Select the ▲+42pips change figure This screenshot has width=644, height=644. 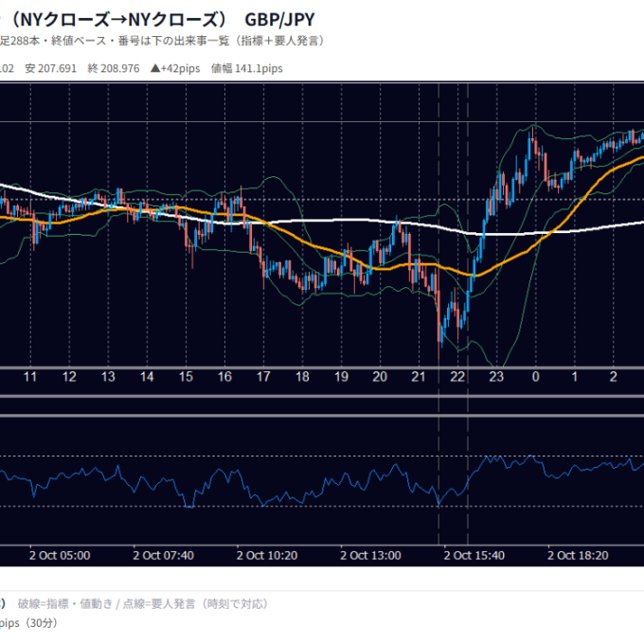pos(175,68)
